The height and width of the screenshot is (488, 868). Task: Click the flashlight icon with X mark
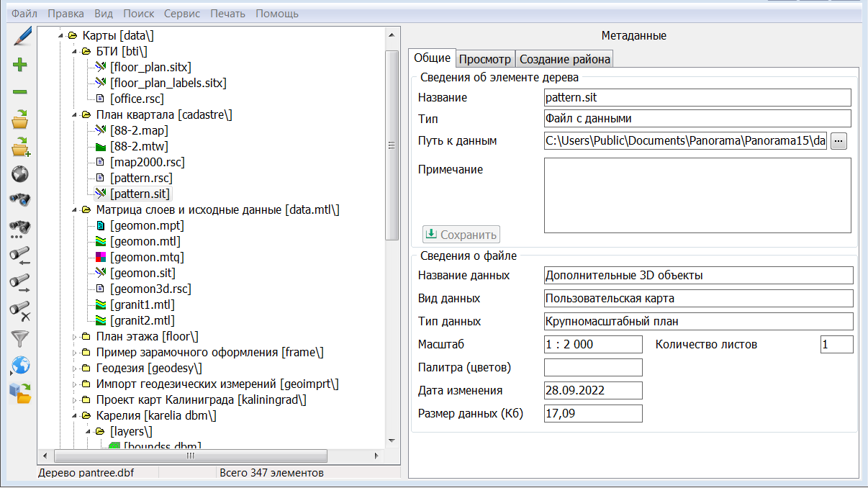20,310
